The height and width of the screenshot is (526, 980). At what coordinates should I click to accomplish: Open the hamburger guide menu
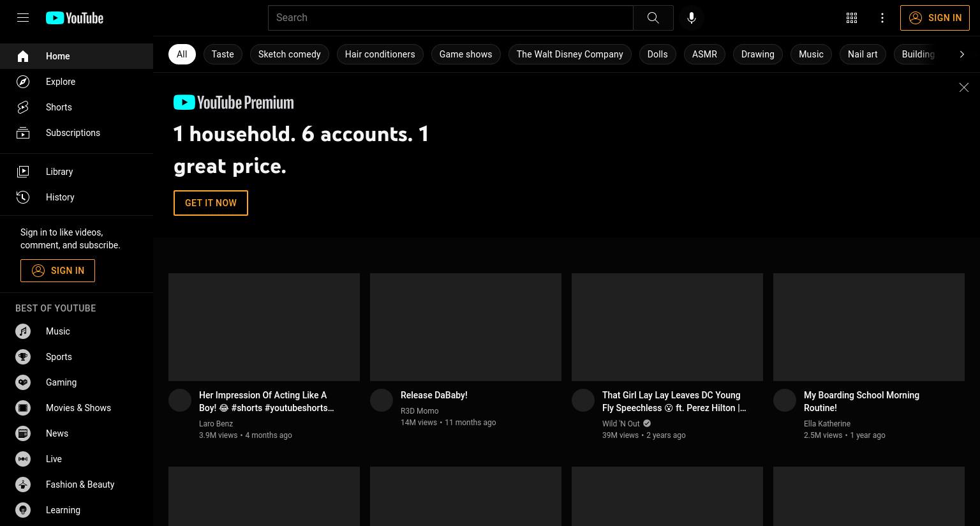[x=23, y=18]
